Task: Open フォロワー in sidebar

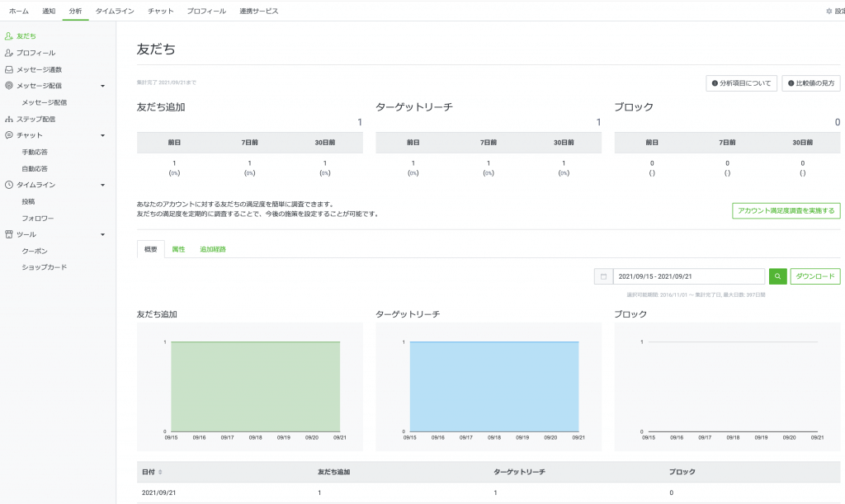Action: [x=38, y=218]
